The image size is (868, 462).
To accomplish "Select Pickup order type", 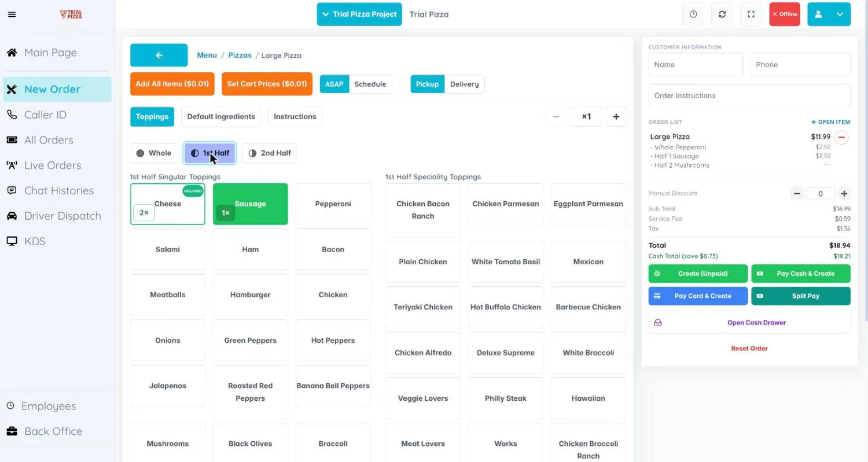I will (x=427, y=84).
